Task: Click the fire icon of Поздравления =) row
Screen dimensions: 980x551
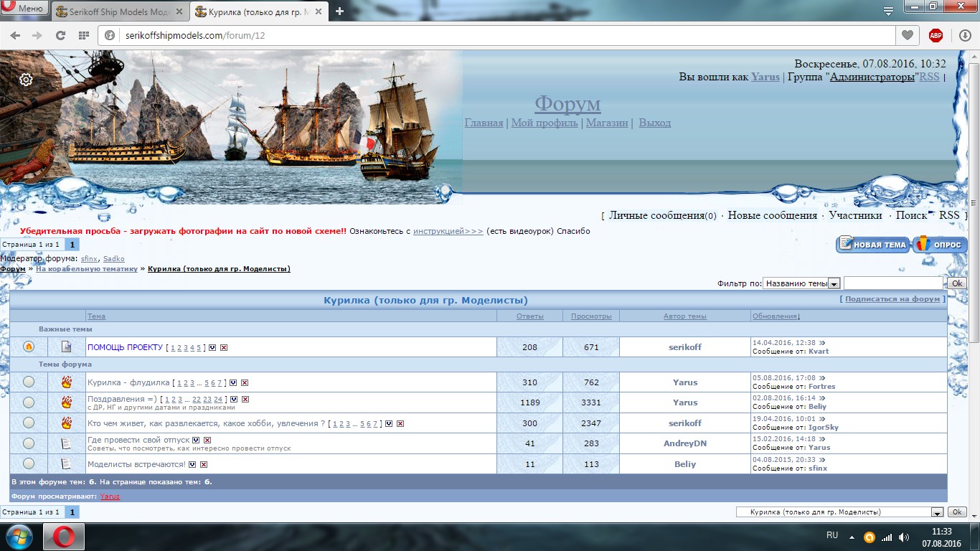Action: coord(67,402)
